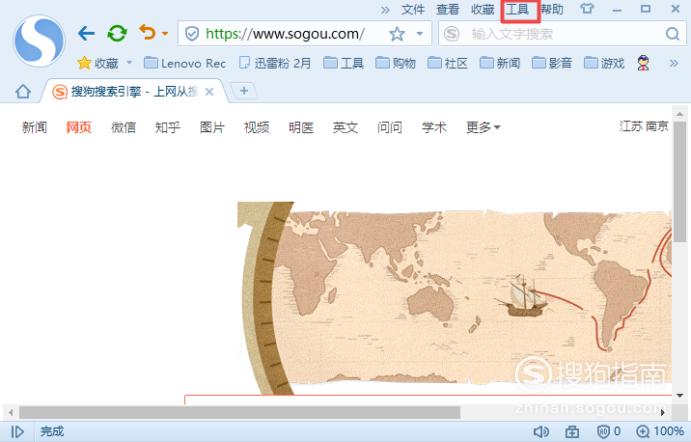Click the orange undo close icon
The width and height of the screenshot is (691, 442).
pos(147,32)
